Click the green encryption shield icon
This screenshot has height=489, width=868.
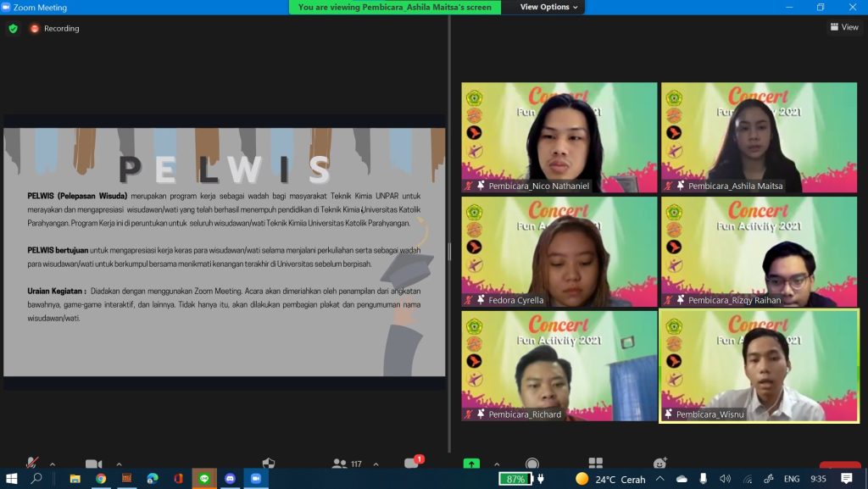13,28
